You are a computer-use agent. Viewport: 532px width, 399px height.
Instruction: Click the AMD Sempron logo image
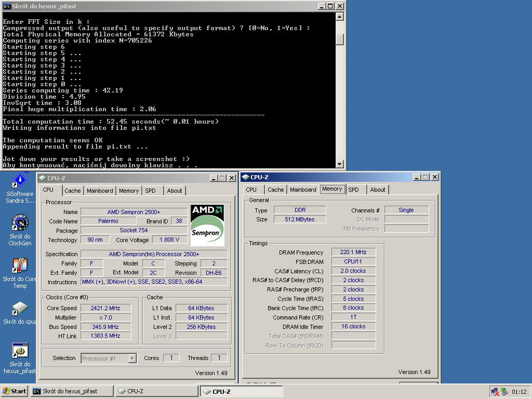pyautogui.click(x=207, y=225)
